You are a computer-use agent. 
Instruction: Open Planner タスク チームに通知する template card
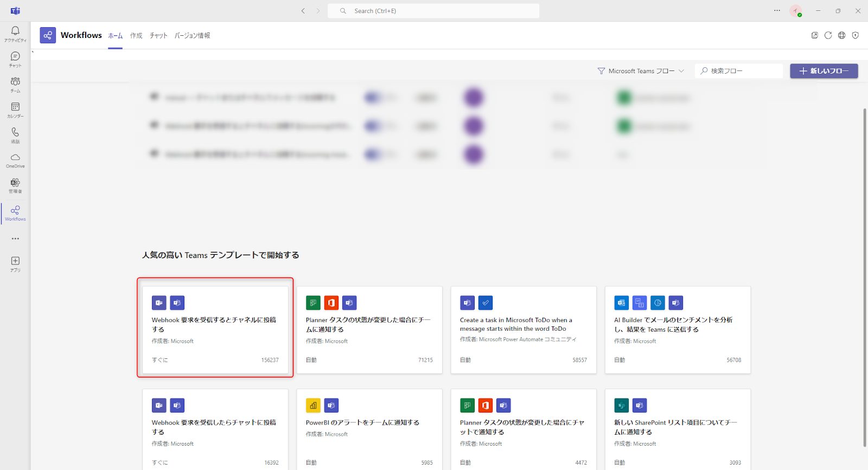coord(369,330)
